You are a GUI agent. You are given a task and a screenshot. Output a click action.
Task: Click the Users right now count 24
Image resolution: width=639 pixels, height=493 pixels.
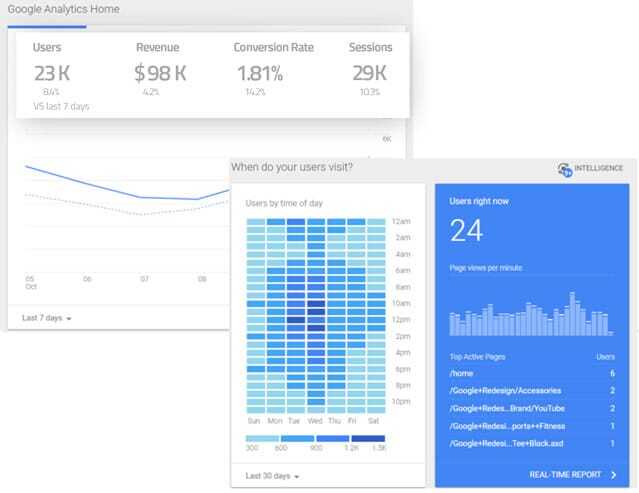466,231
